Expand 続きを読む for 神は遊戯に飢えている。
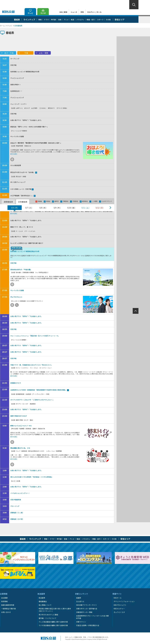This screenshot has height=644, width=150. click(14, 459)
